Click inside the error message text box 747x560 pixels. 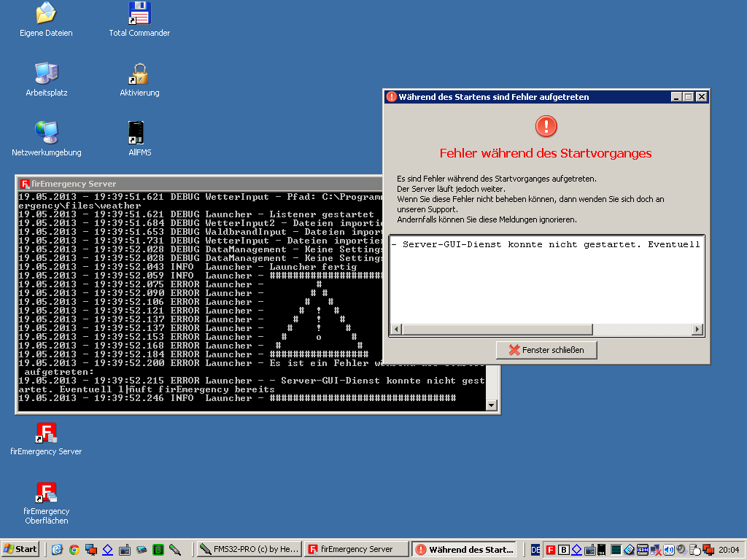(546, 284)
